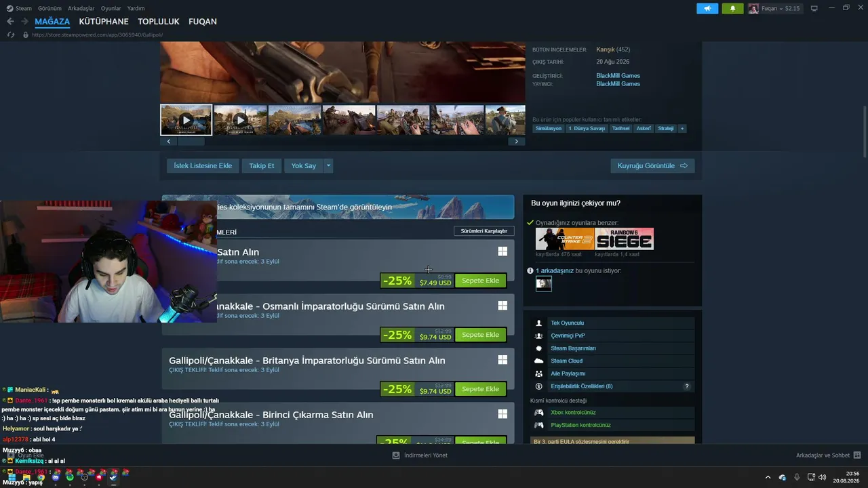Play the second trailer thumbnail

(240, 120)
